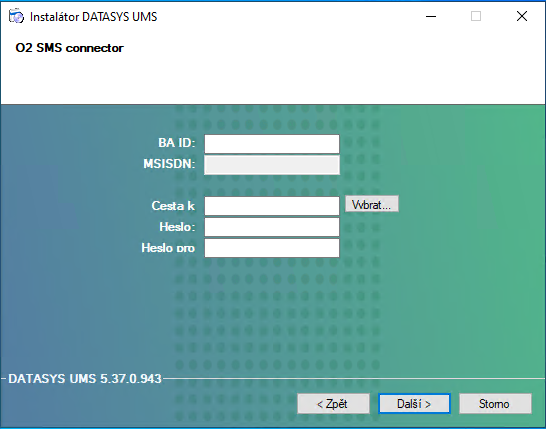Click the BA ID label

pos(177,143)
